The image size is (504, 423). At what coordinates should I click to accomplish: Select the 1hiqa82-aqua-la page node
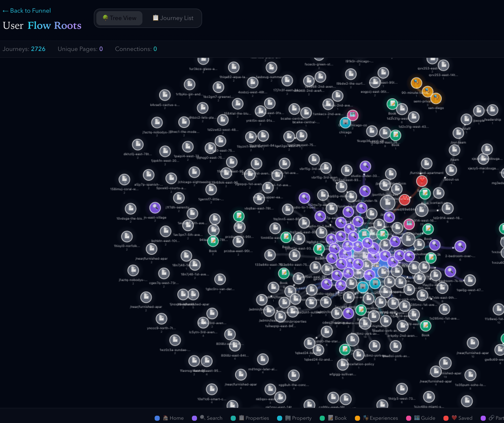[234, 68]
